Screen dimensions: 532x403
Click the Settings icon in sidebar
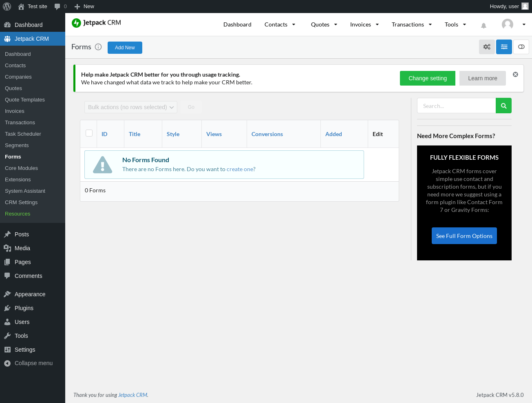[x=7, y=350]
